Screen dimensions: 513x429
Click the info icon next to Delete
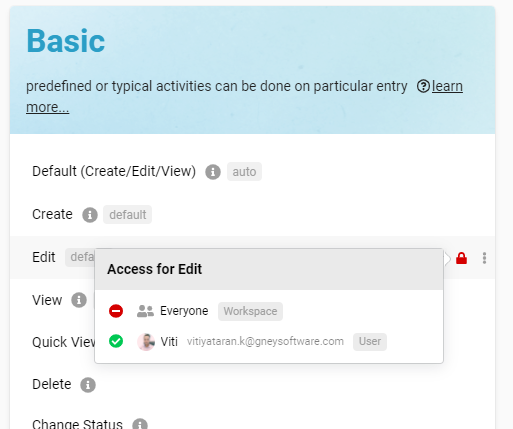pos(88,385)
